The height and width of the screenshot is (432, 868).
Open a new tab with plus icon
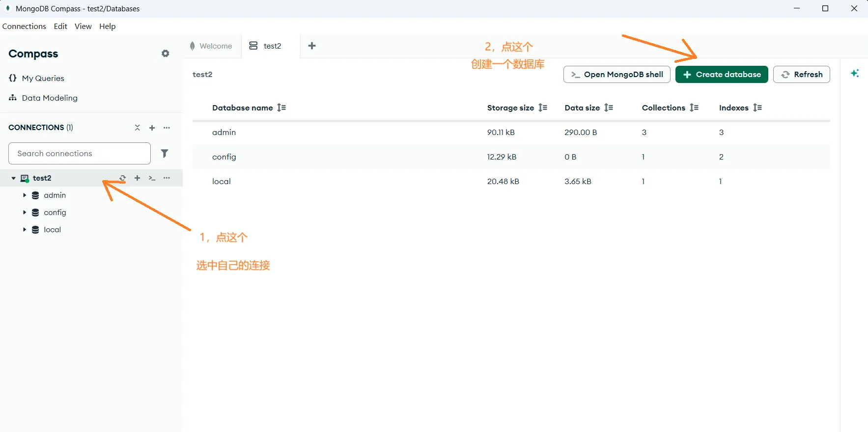coord(312,46)
